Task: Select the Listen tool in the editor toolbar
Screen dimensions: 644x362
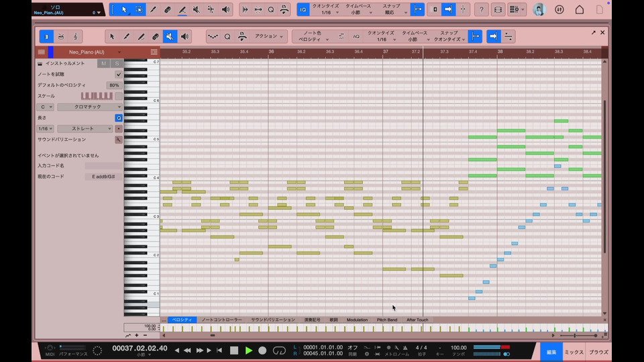Action: pos(184,36)
